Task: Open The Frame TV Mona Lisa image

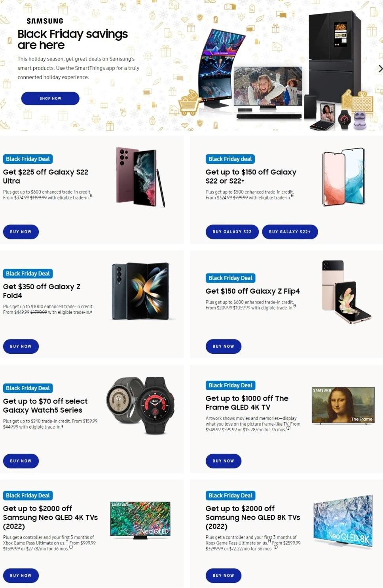Action: 343,406
